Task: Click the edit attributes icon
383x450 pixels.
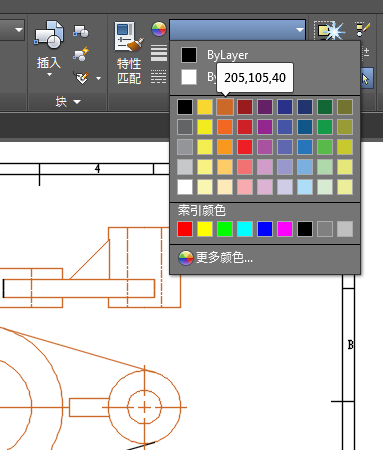Action: pyautogui.click(x=82, y=78)
